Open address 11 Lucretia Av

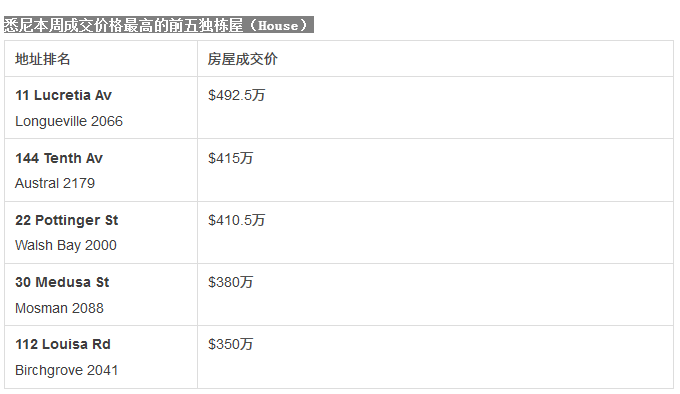click(63, 95)
